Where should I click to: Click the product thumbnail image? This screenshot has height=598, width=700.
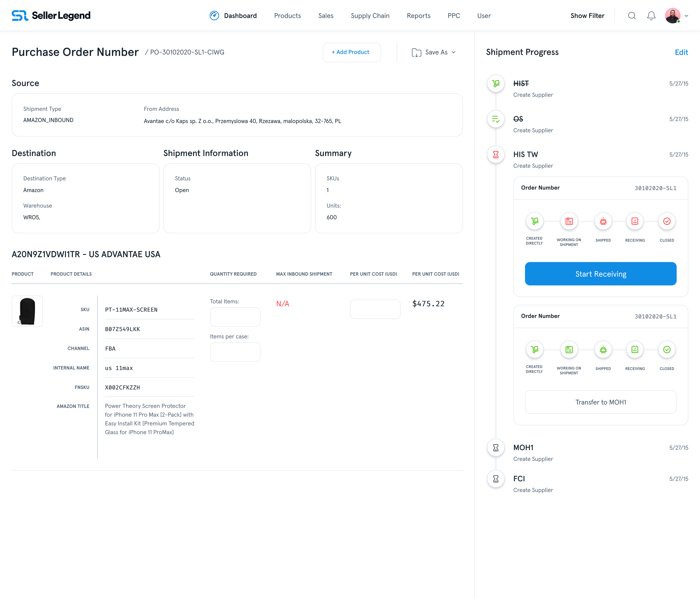point(27,311)
